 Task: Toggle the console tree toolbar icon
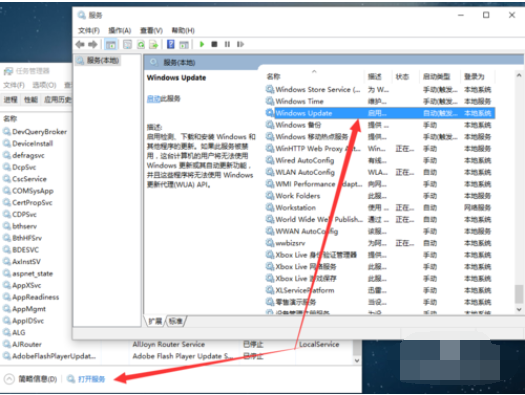(111, 44)
